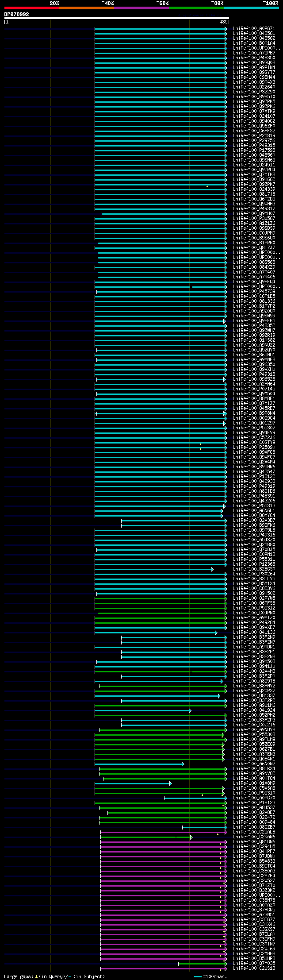The height and width of the screenshot is (980, 283).
Task: Click hit label UniRef100_Q56ZF0
Action: [x=254, y=126]
